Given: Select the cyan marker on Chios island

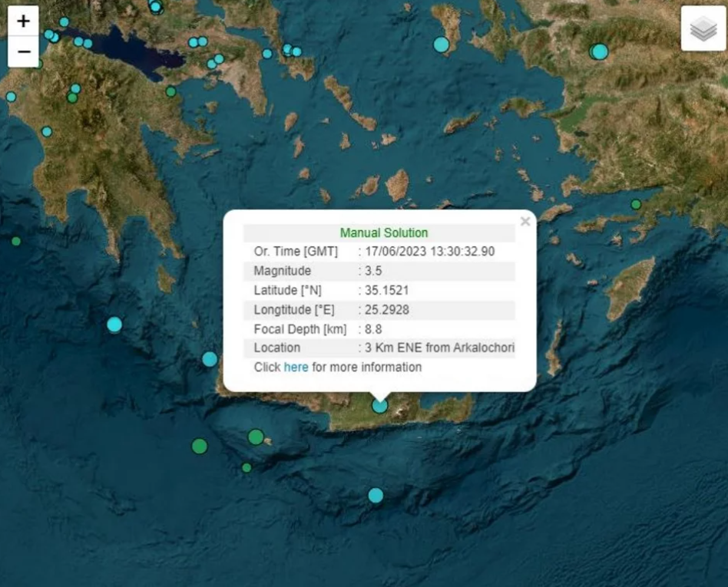Looking at the screenshot, I should tap(441, 45).
